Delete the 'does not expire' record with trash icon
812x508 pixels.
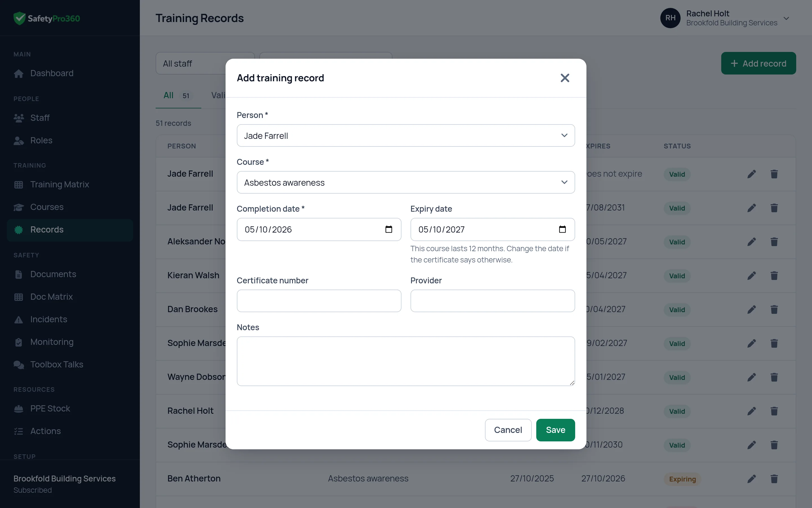(774, 174)
